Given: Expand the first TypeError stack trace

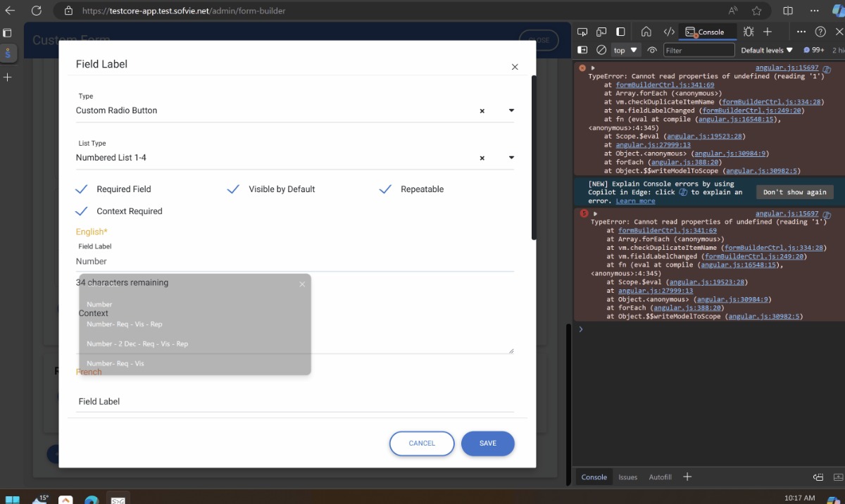Looking at the screenshot, I should [593, 68].
